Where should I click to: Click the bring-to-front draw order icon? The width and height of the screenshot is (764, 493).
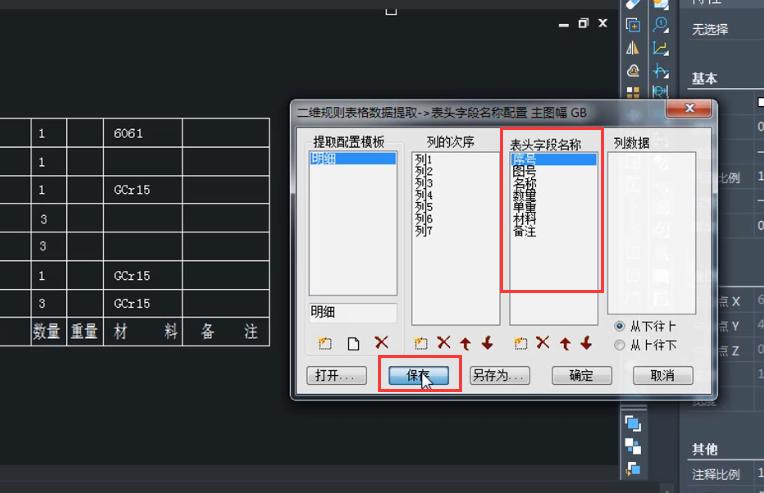point(633,423)
